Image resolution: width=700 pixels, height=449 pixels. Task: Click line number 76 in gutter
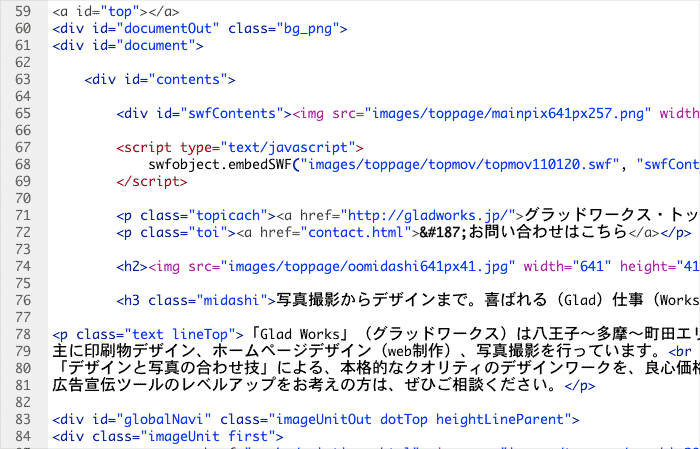pos(23,300)
